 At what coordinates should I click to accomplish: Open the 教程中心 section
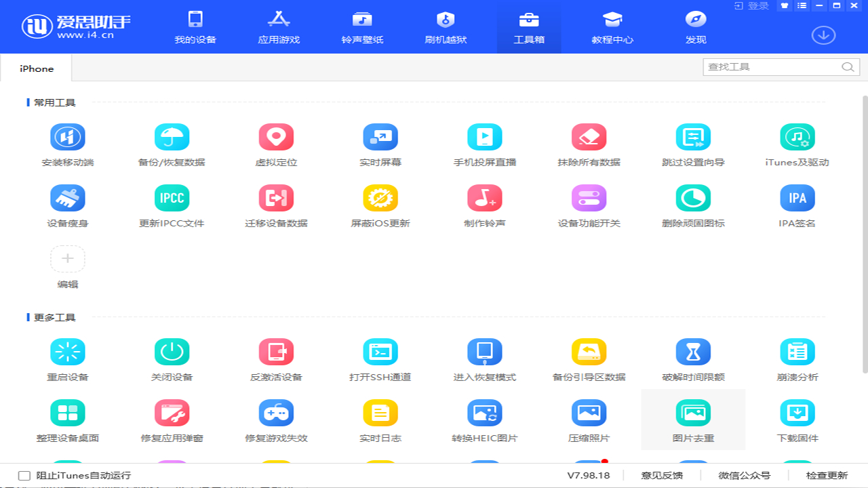coord(612,27)
